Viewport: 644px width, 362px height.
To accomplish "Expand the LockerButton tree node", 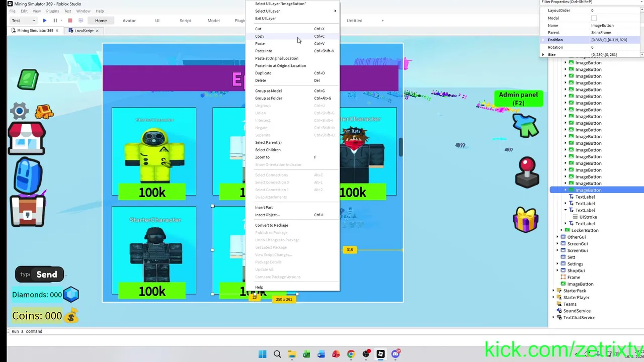I will pyautogui.click(x=561, y=230).
